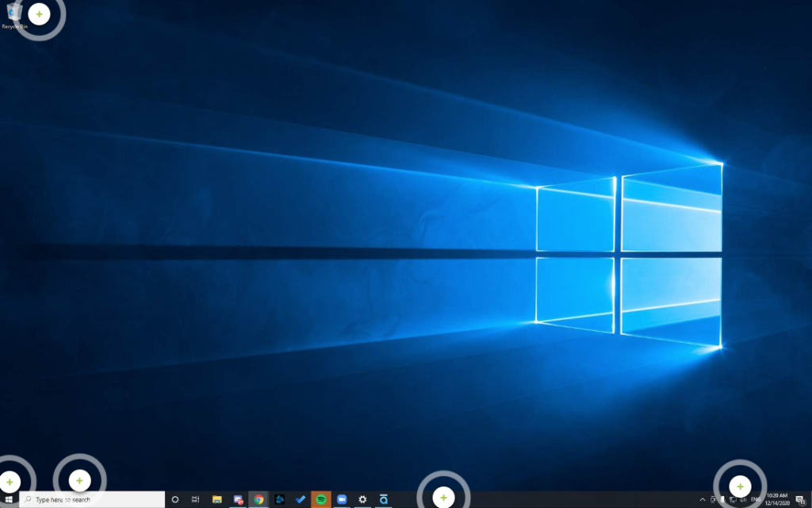
Task: Launch Spotify from the taskbar
Action: [x=321, y=500]
